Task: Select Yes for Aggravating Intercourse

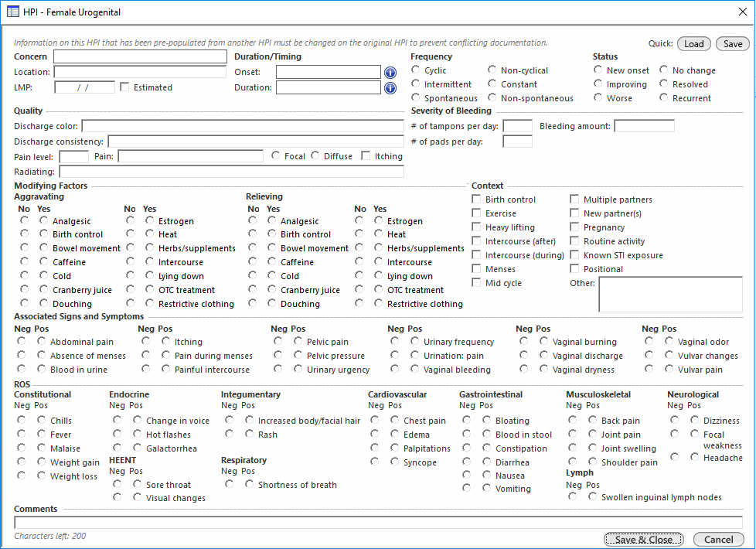Action: (149, 261)
